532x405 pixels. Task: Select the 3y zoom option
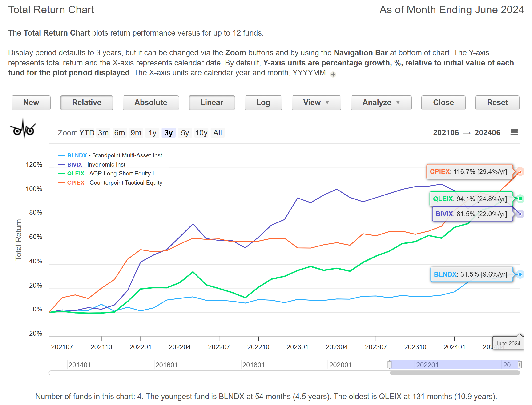pyautogui.click(x=169, y=133)
